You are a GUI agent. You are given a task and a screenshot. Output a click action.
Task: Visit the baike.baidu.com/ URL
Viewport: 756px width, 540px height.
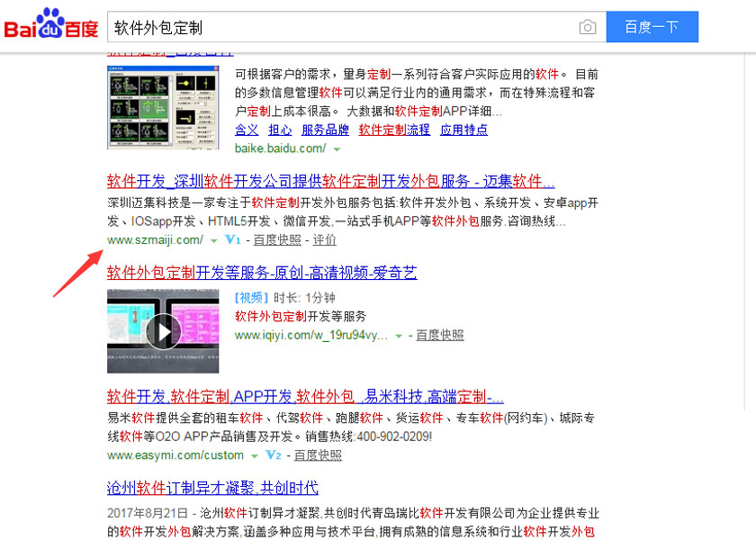[281, 148]
